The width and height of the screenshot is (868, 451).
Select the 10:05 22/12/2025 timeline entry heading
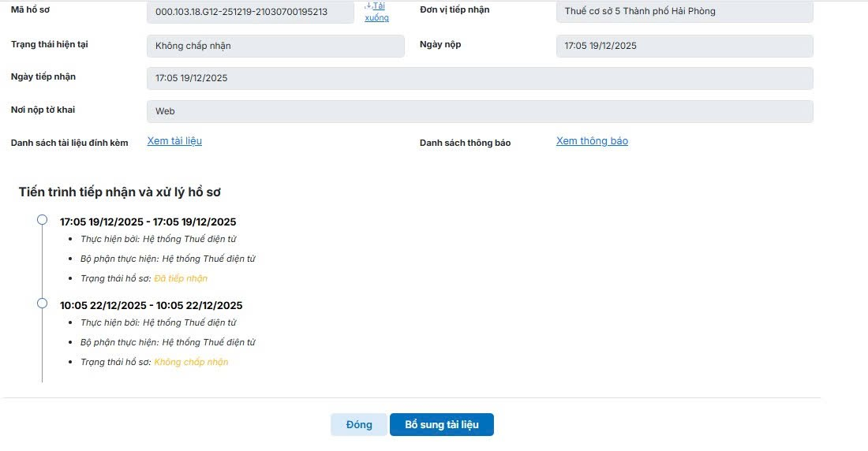[x=151, y=305]
